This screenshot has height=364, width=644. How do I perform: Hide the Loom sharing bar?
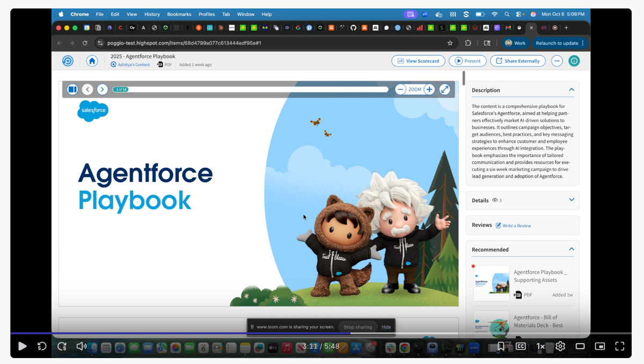tap(386, 327)
